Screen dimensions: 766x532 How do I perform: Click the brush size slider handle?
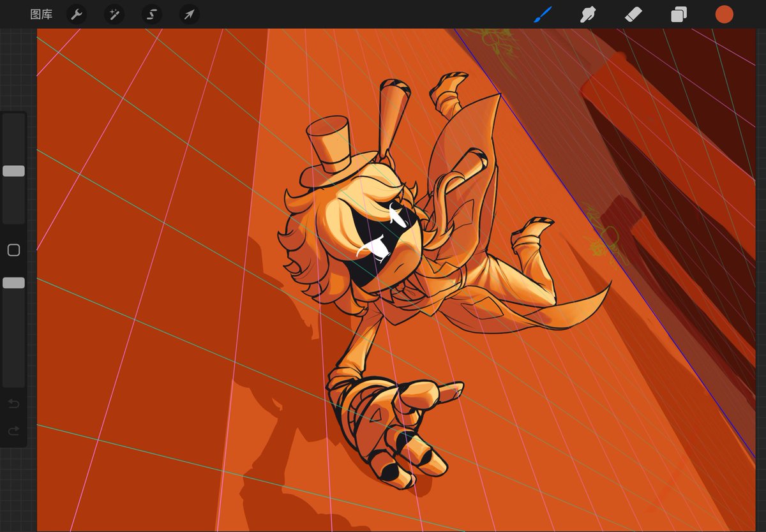pyautogui.click(x=13, y=171)
